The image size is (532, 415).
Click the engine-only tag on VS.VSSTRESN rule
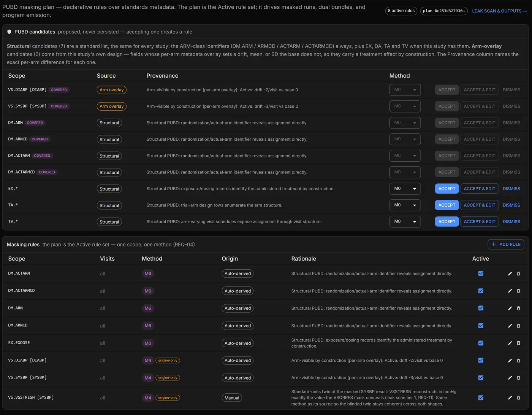[168, 398]
